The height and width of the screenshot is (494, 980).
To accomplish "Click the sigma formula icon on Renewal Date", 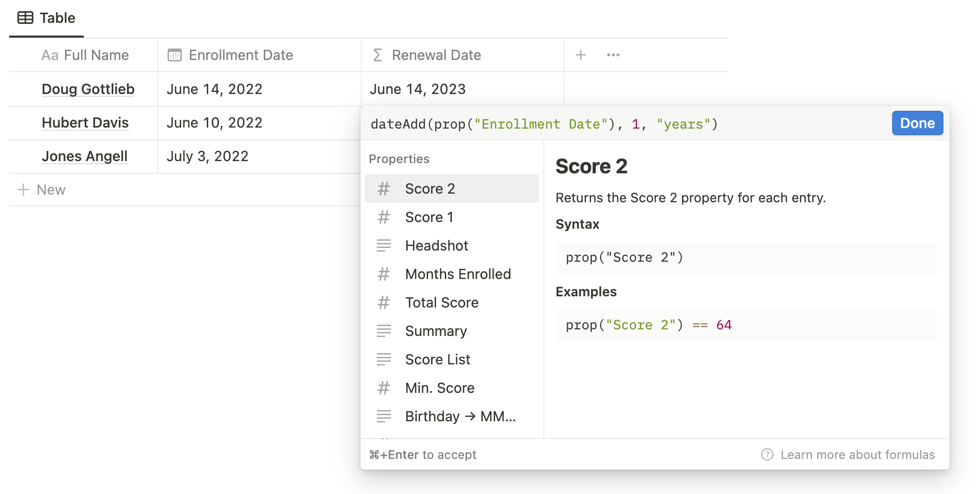I will click(x=377, y=55).
